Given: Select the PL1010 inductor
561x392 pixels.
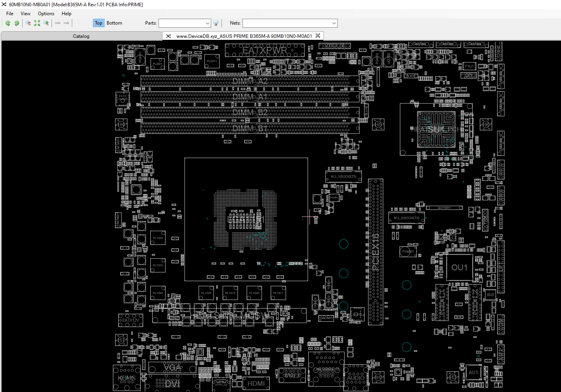Looking at the screenshot, I should 230,293.
